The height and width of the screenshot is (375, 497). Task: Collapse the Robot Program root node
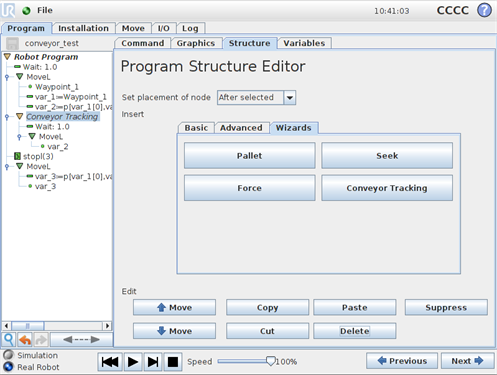7,57
